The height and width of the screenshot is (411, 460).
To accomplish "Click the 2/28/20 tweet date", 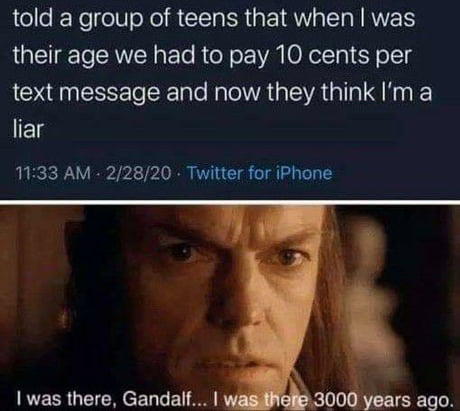I will tap(138, 173).
